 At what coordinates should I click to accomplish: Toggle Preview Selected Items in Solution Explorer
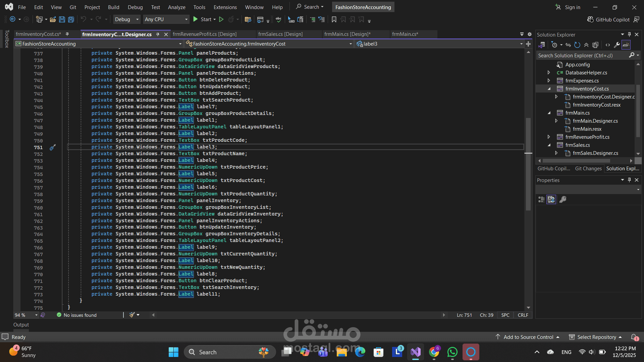coord(626,45)
